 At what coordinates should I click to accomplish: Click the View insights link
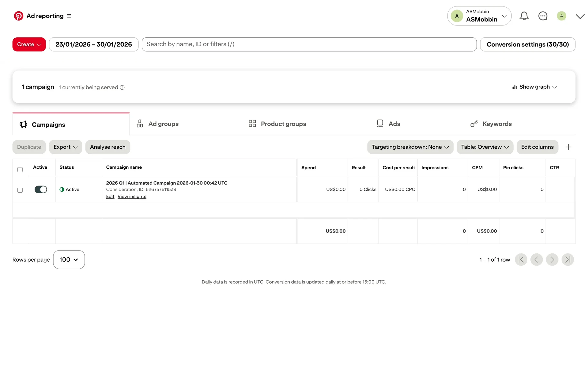tap(132, 197)
